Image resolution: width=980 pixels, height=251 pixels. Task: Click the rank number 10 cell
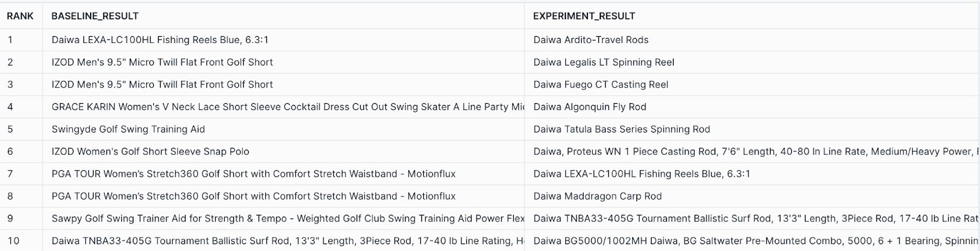[13, 241]
